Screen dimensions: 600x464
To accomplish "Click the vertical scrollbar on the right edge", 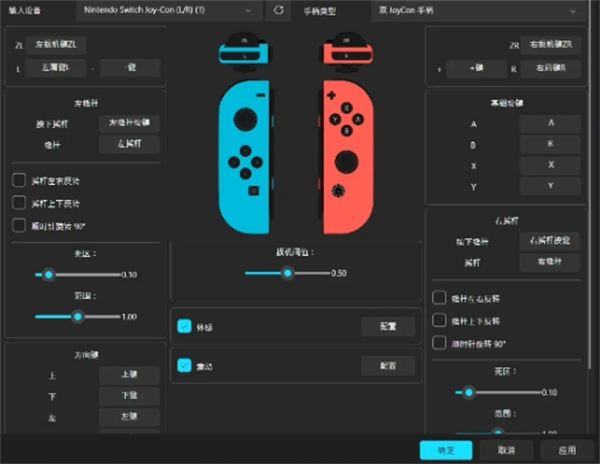I will coord(590,184).
